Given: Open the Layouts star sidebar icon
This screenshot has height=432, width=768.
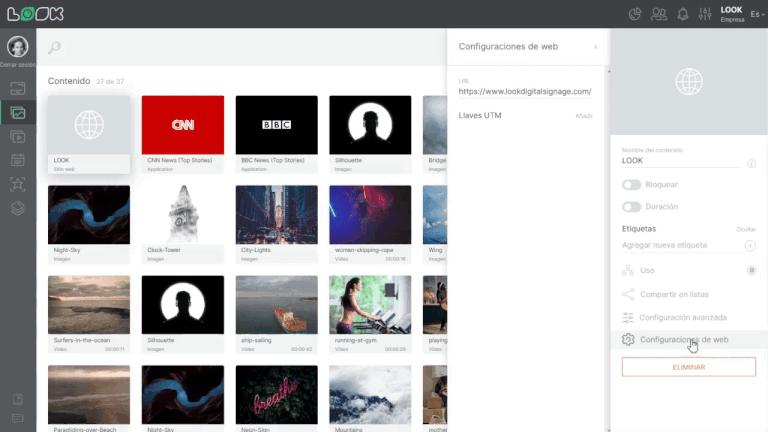Looking at the screenshot, I should (18, 184).
